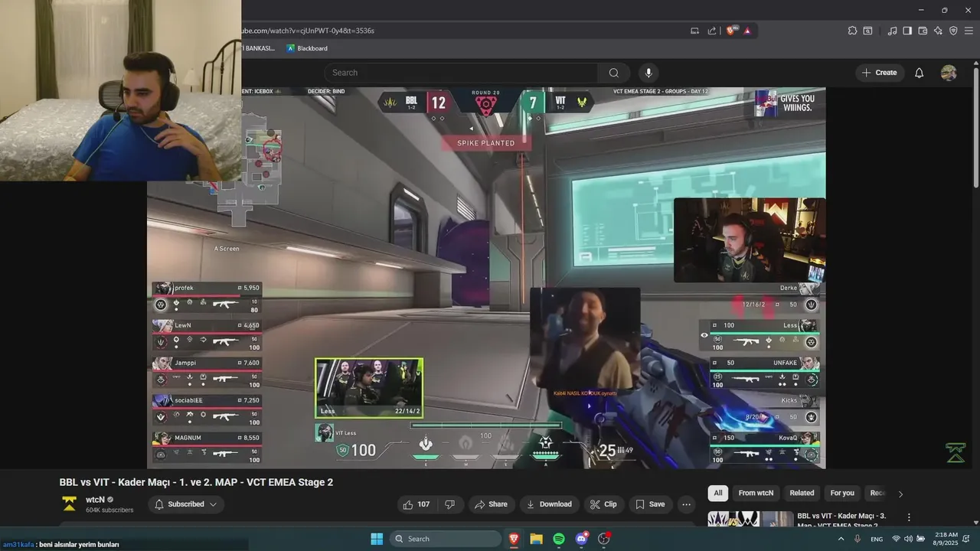Click the YouTube search input field
The image size is (980, 551).
click(461, 73)
